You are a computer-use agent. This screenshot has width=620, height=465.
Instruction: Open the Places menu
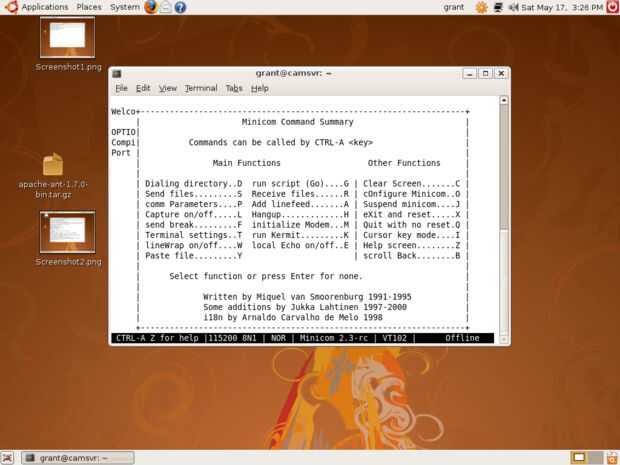point(89,7)
